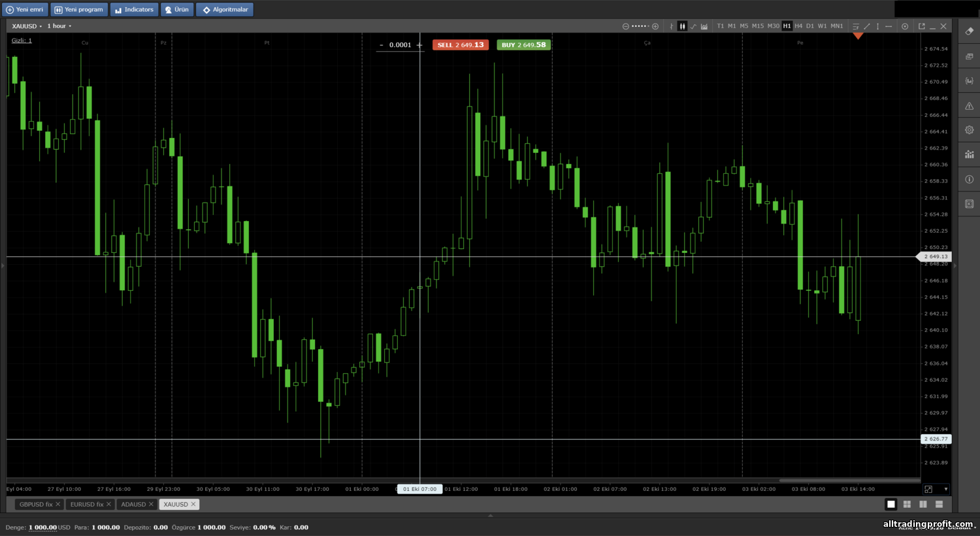Select the candlestick chart style icon
Image resolution: width=980 pixels, height=536 pixels.
[682, 26]
